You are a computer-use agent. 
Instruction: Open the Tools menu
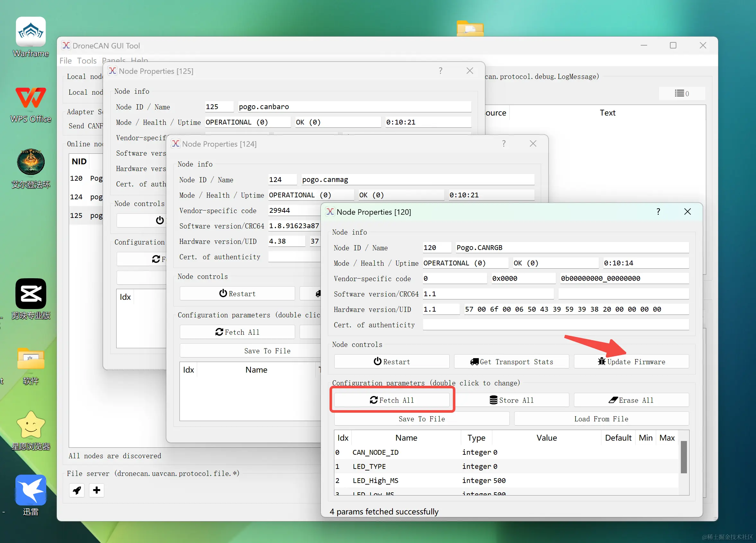coord(87,61)
